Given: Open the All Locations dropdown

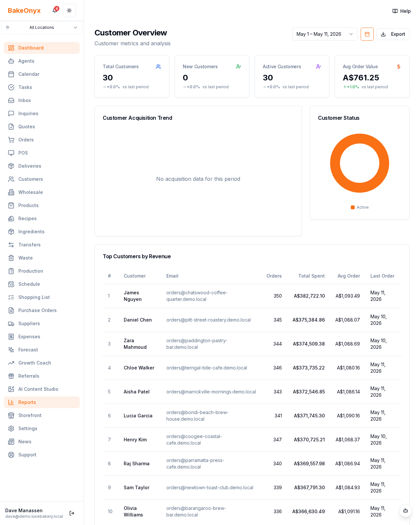Looking at the screenshot, I should click(x=42, y=28).
